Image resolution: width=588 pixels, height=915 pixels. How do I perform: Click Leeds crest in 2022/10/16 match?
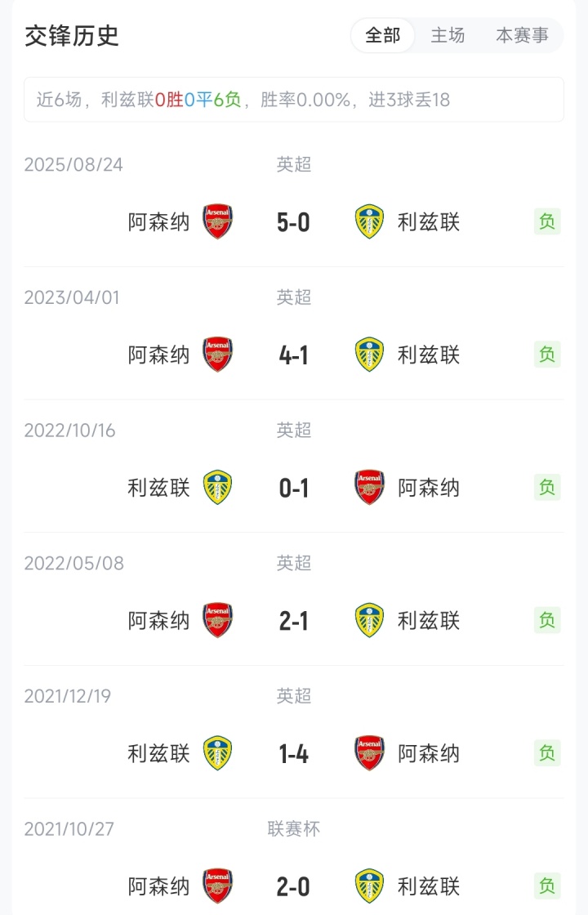point(218,488)
